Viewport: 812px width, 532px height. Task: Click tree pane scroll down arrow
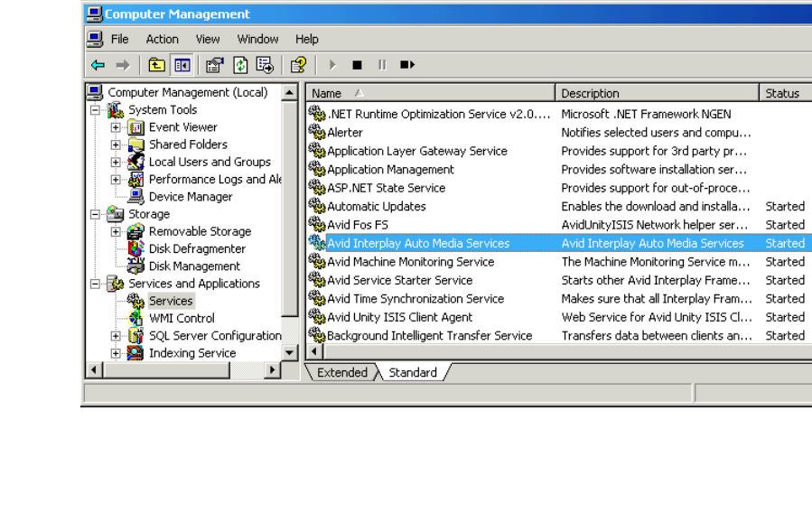tap(289, 353)
